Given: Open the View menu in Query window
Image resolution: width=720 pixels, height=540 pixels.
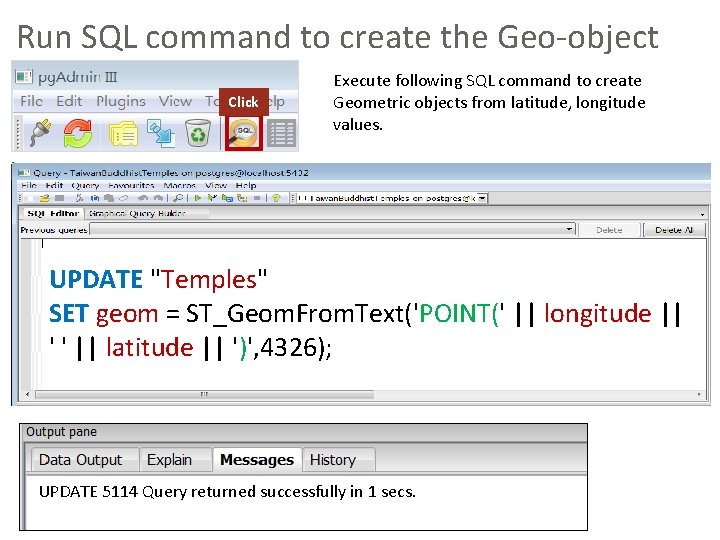Looking at the screenshot, I should tap(216, 186).
